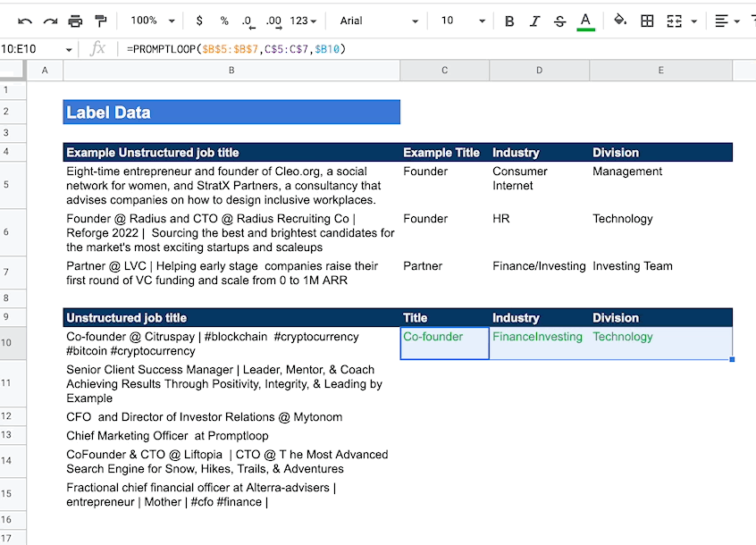Apply the percent format icon
Image resolution: width=756 pixels, height=545 pixels.
click(223, 21)
